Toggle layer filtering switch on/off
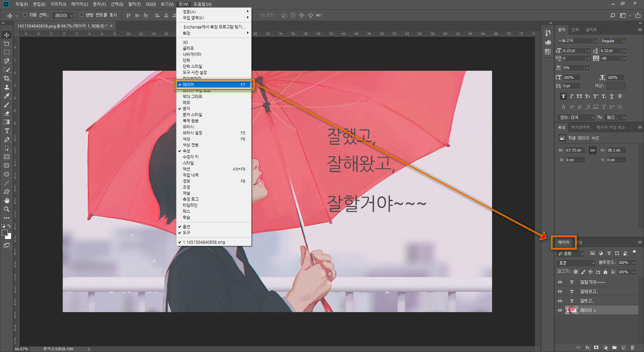The image size is (644, 352). click(x=634, y=252)
